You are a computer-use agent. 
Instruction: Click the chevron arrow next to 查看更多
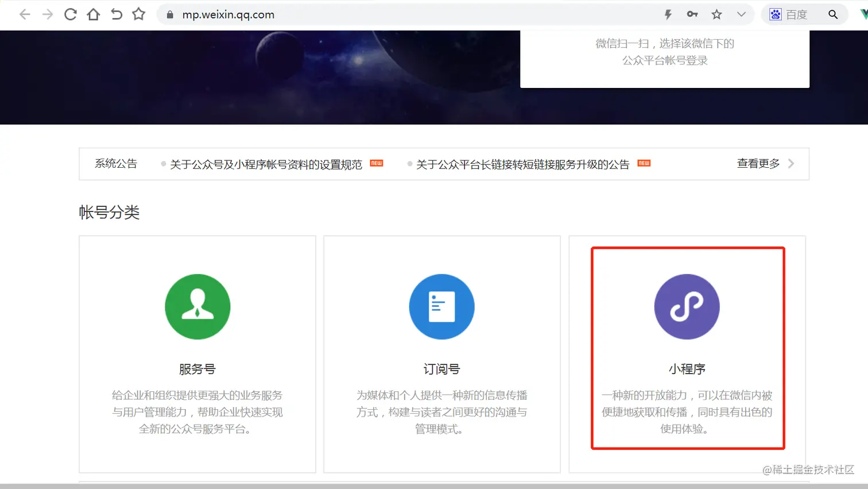click(791, 164)
